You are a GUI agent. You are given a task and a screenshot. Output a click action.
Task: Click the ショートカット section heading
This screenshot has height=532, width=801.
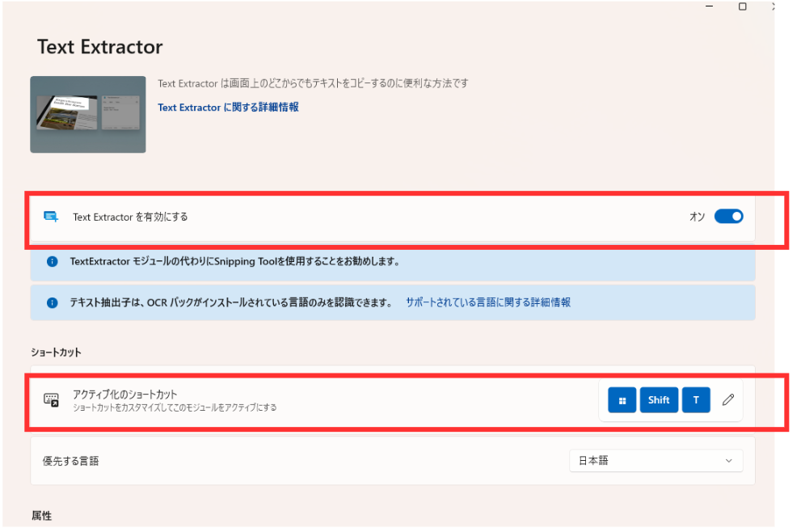[x=56, y=353]
